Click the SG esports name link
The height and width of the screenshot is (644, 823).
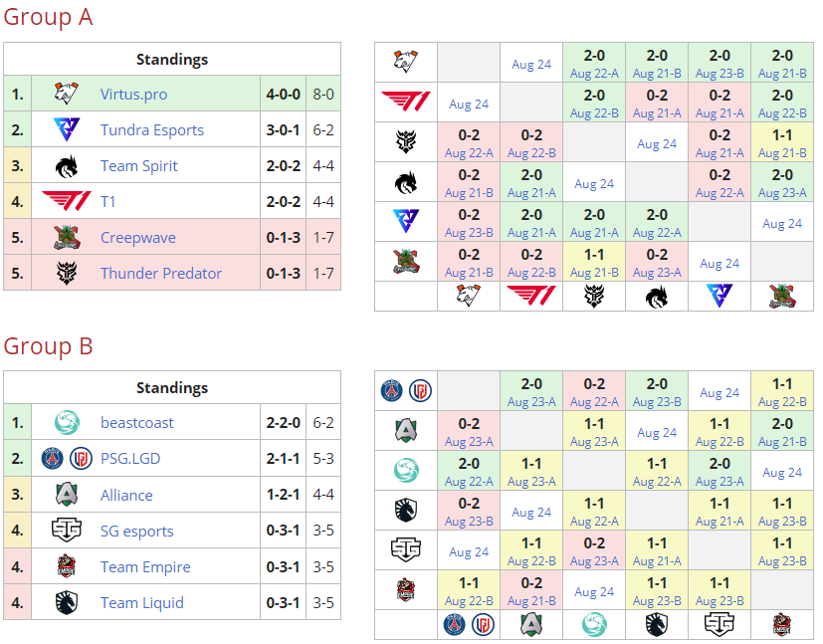pyautogui.click(x=136, y=531)
